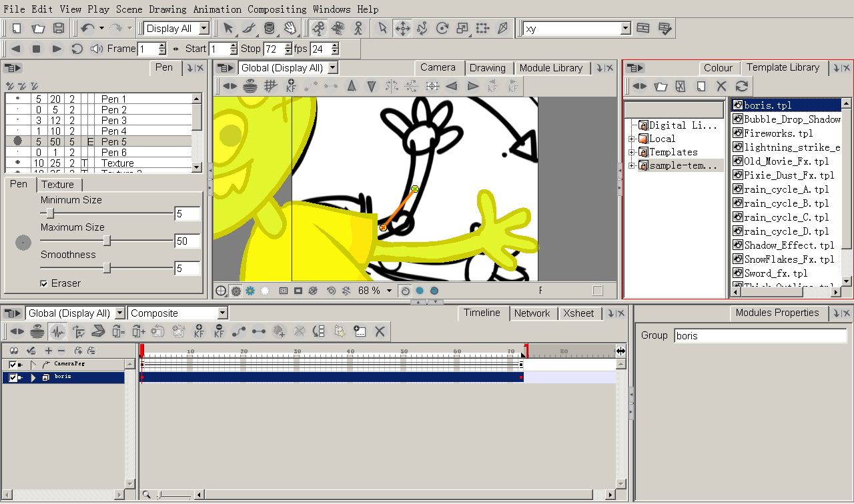Image resolution: width=854 pixels, height=504 pixels.
Task: Uncheck the CameraPeg layer checkbox
Action: pyautogui.click(x=12, y=365)
